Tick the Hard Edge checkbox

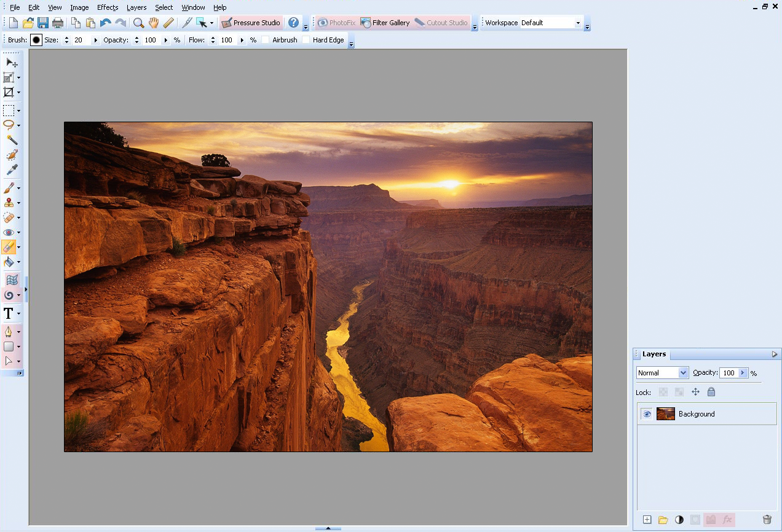306,40
